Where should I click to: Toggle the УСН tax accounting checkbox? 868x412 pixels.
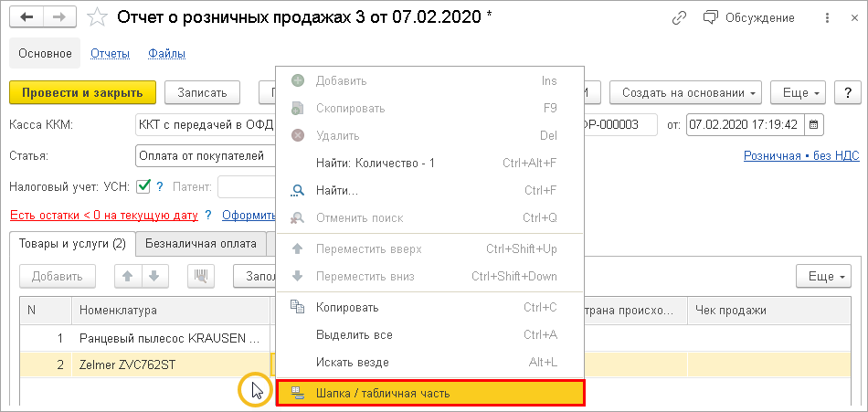(x=143, y=186)
